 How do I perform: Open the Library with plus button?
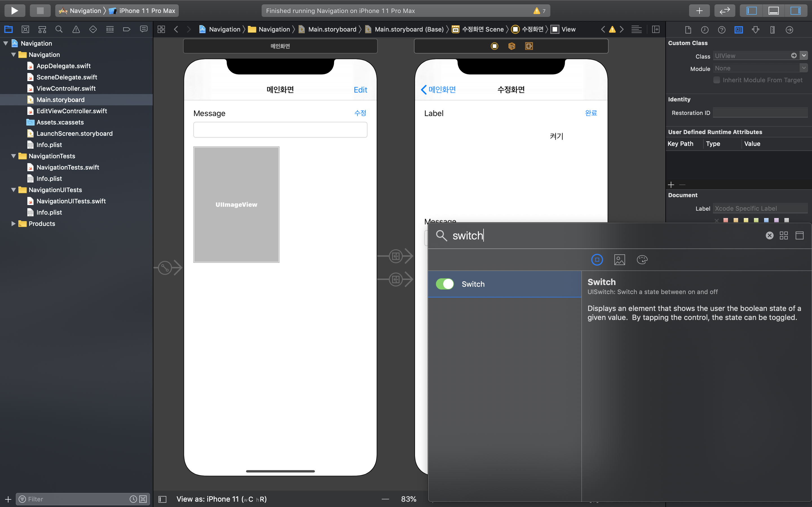699,10
